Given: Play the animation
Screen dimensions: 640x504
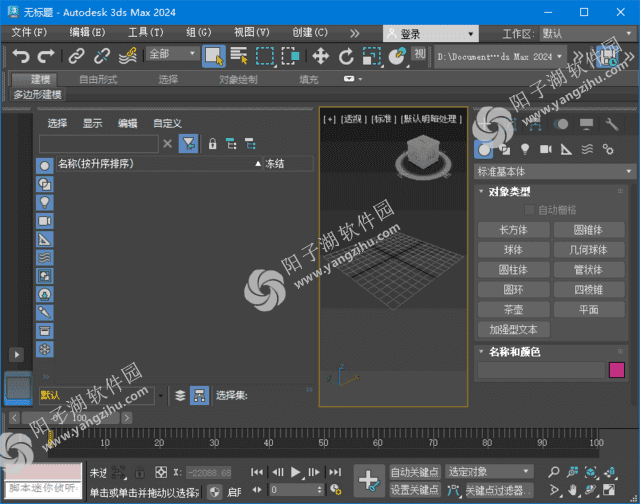Looking at the screenshot, I should click(x=295, y=472).
